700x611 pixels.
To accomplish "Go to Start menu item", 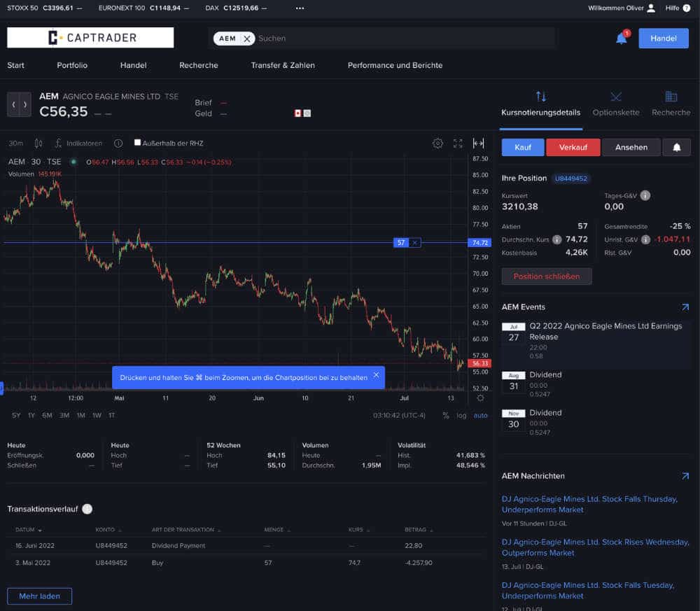I will pyautogui.click(x=15, y=65).
